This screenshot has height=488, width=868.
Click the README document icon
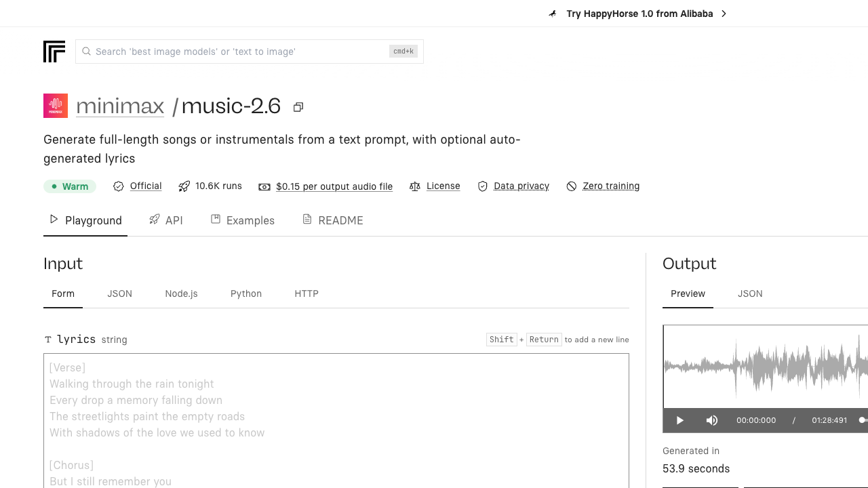pos(307,219)
